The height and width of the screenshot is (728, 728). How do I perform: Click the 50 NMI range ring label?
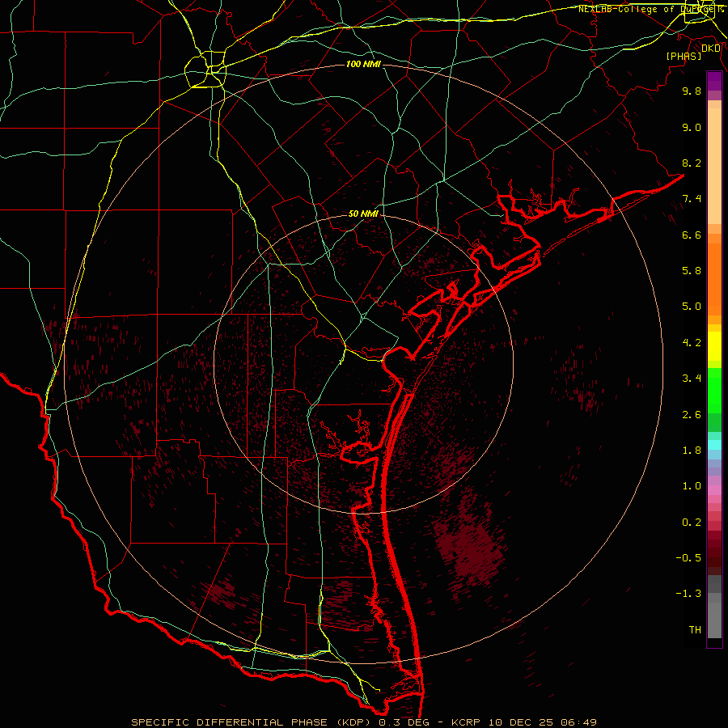pyautogui.click(x=363, y=214)
